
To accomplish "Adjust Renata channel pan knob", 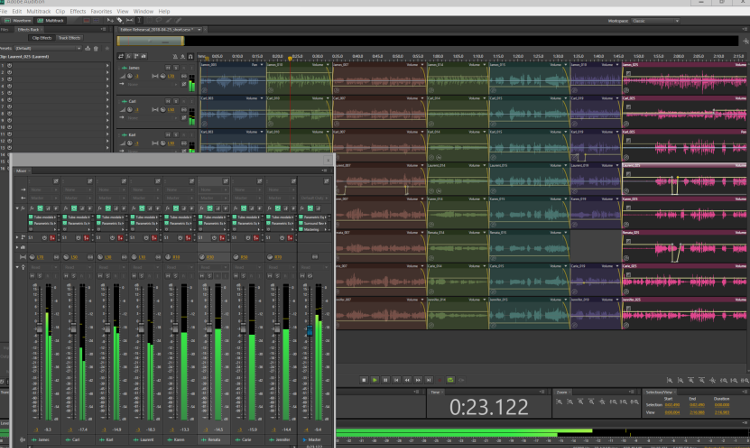I will [x=202, y=257].
